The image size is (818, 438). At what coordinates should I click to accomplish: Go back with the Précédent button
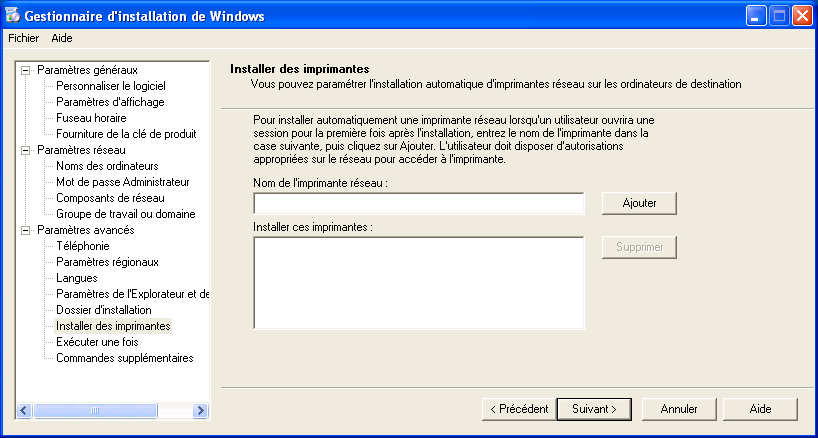click(519, 409)
